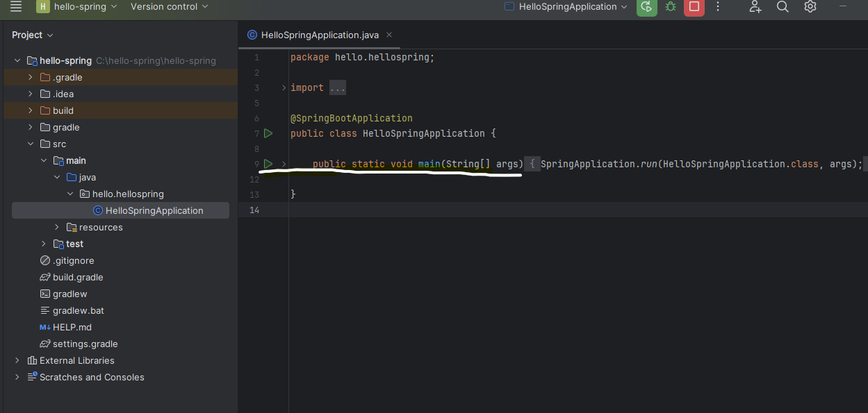Viewport: 868px width, 413px height.
Task: Expand the .idea folder
Action: pos(30,94)
